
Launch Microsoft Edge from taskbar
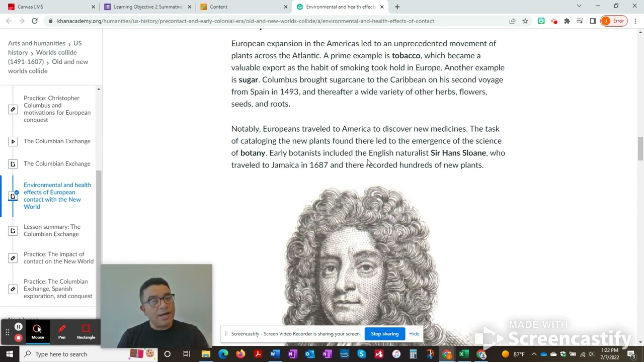223,354
